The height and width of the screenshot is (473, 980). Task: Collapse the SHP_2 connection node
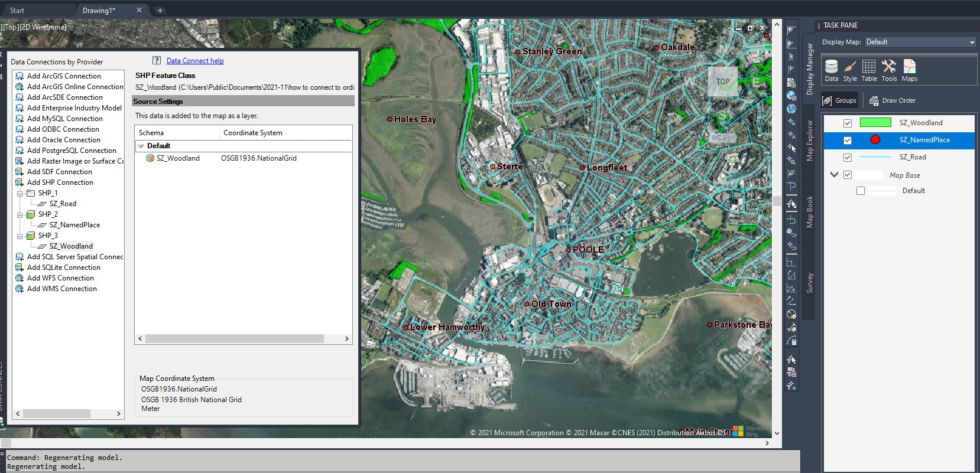coord(20,214)
